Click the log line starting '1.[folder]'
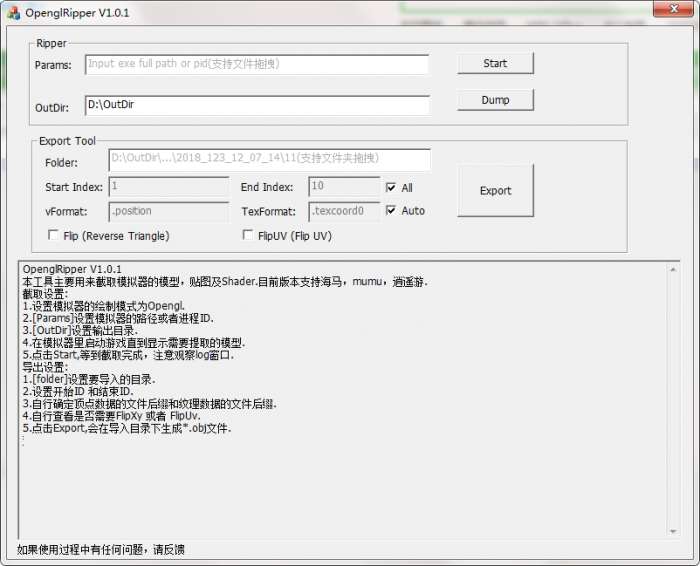The height and width of the screenshot is (566, 700). [89, 379]
